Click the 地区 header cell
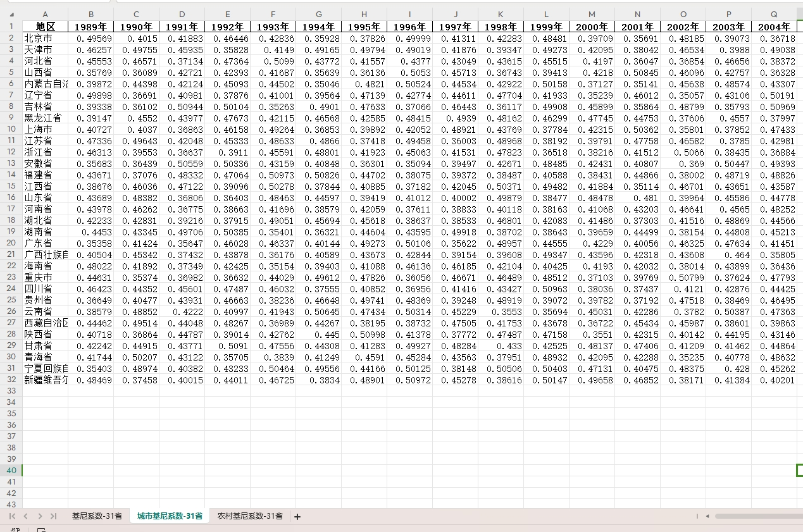The image size is (803, 532). point(45,27)
